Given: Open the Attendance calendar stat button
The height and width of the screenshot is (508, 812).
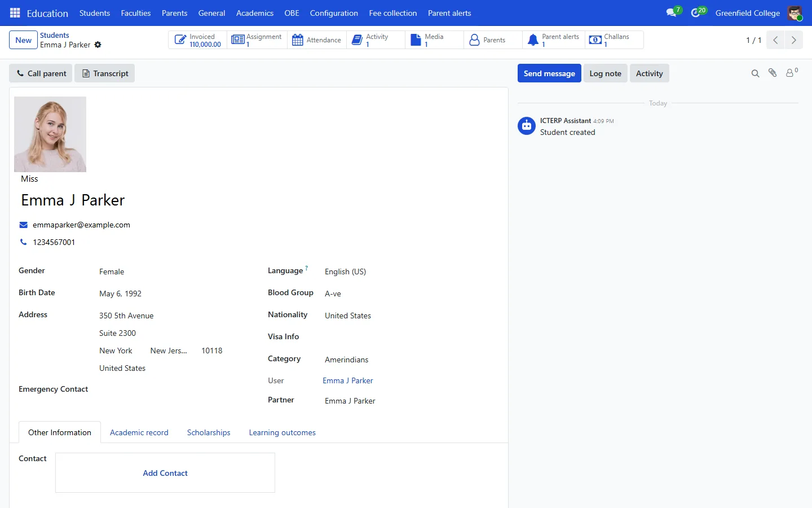Looking at the screenshot, I should (x=317, y=40).
